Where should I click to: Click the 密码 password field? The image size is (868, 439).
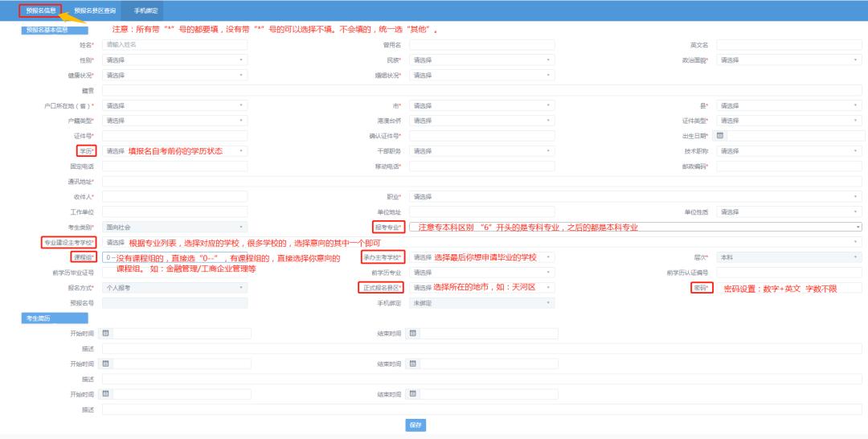pos(789,288)
